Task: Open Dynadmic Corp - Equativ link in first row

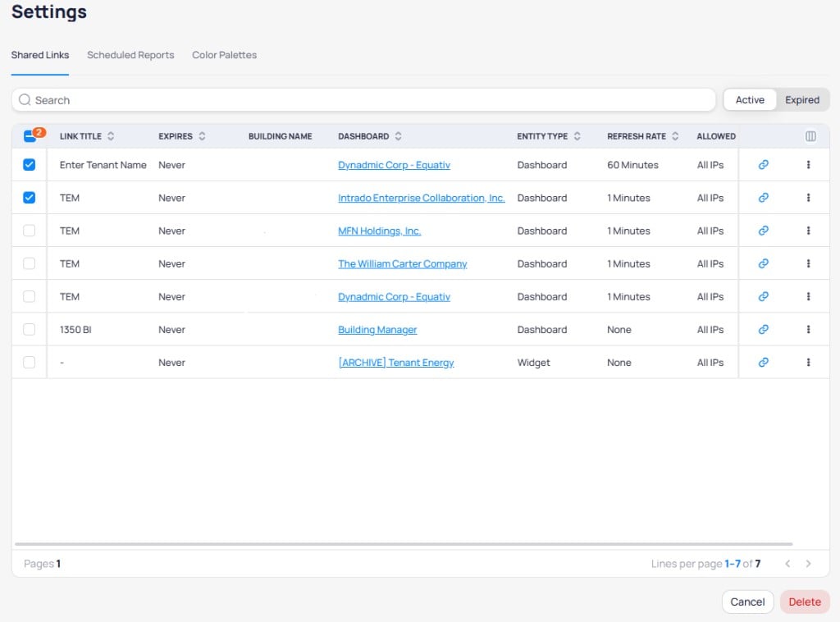Action: coord(394,165)
